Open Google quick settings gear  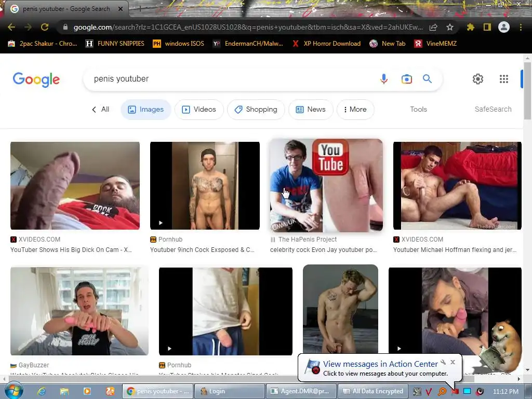click(478, 79)
